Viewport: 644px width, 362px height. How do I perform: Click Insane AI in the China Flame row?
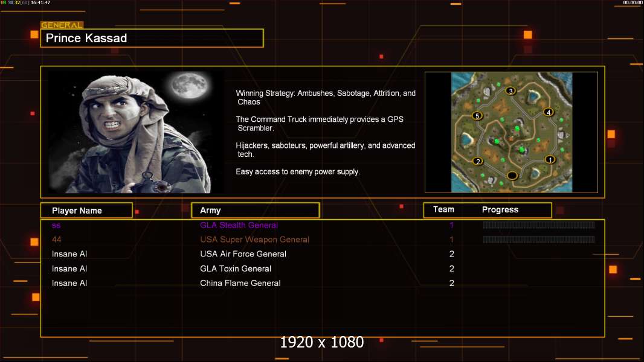pos(69,283)
